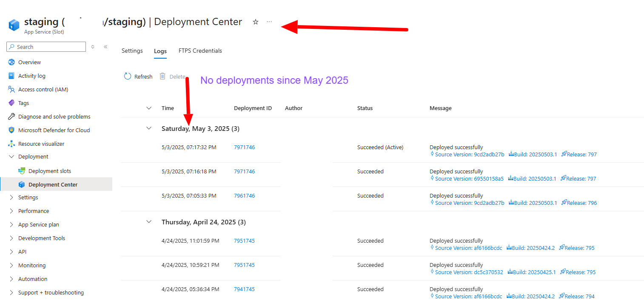Open the Resource visualizer

point(11,144)
